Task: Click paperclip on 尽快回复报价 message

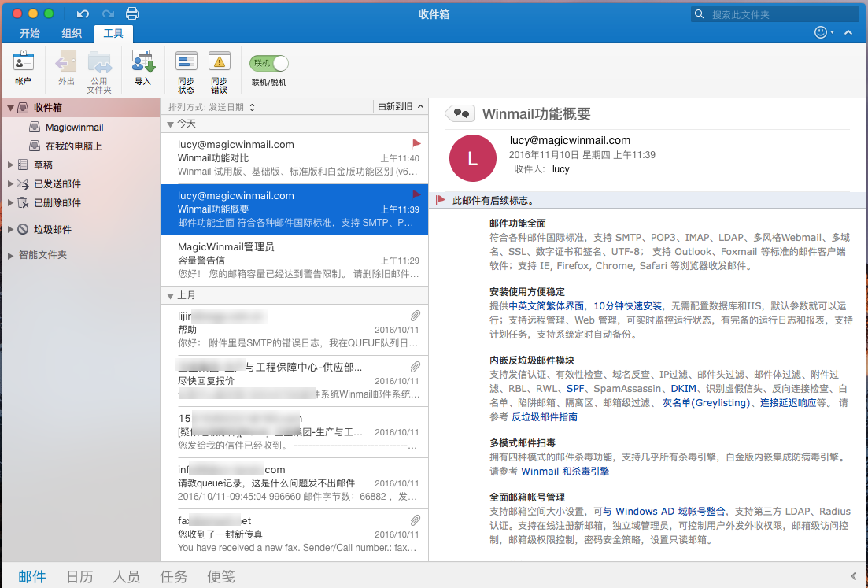Action: [416, 367]
